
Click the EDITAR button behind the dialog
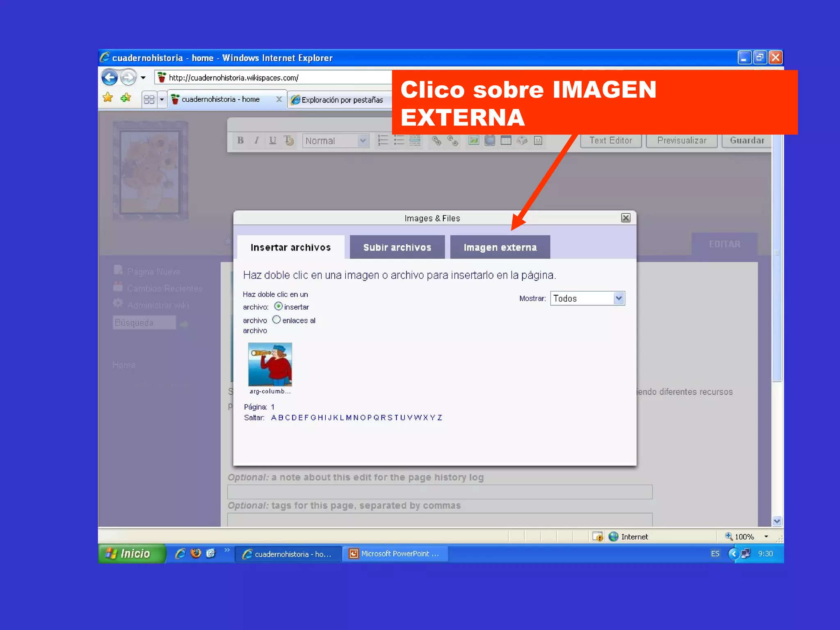pyautogui.click(x=725, y=244)
